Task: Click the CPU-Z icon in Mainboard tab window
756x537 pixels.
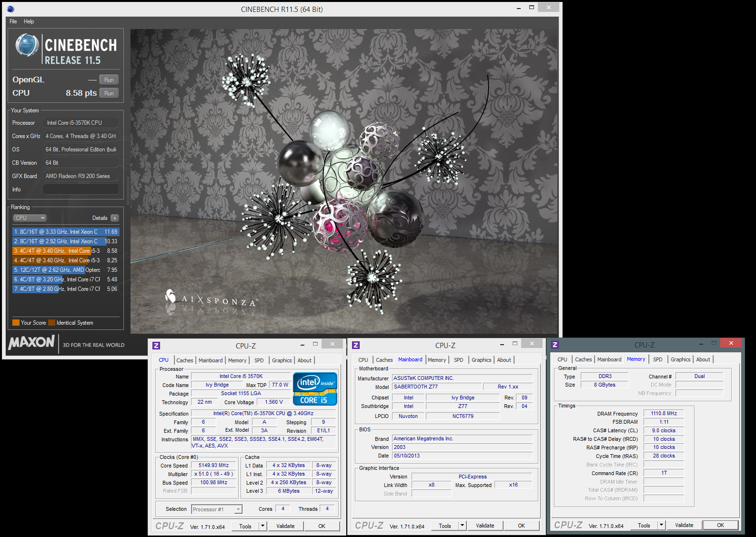Action: 356,345
